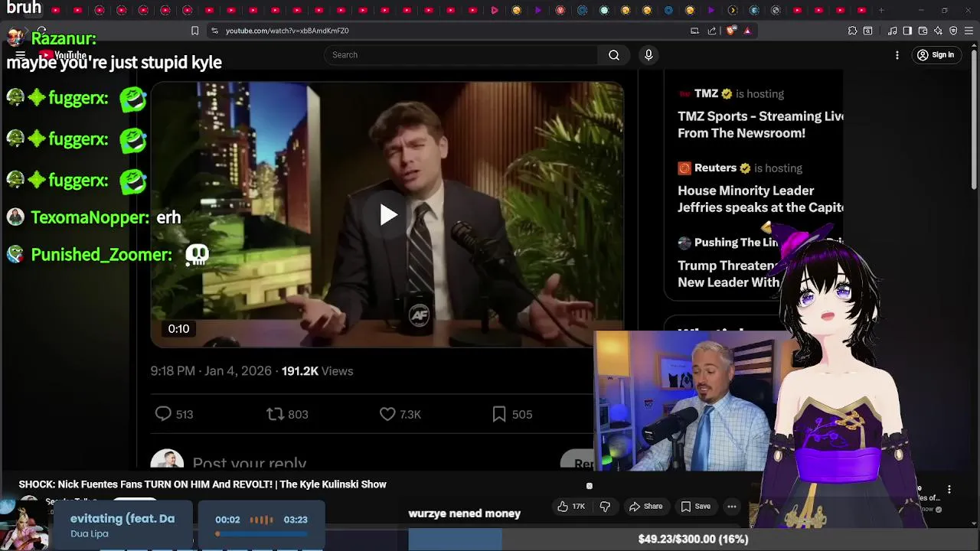The image size is (980, 551).
Task: Click the Share button under the video
Action: pos(645,507)
